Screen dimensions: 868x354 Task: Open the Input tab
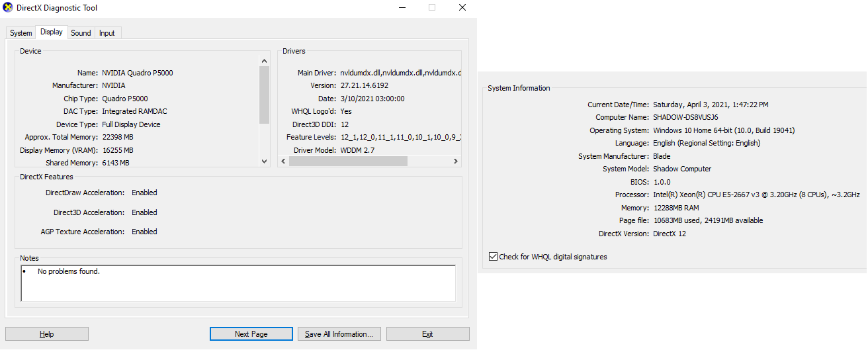tap(107, 33)
